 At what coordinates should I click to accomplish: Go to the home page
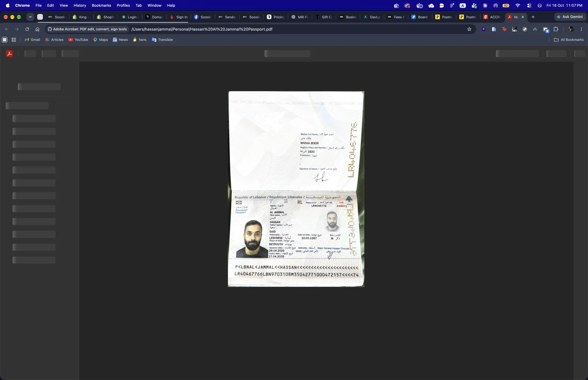click(x=37, y=29)
